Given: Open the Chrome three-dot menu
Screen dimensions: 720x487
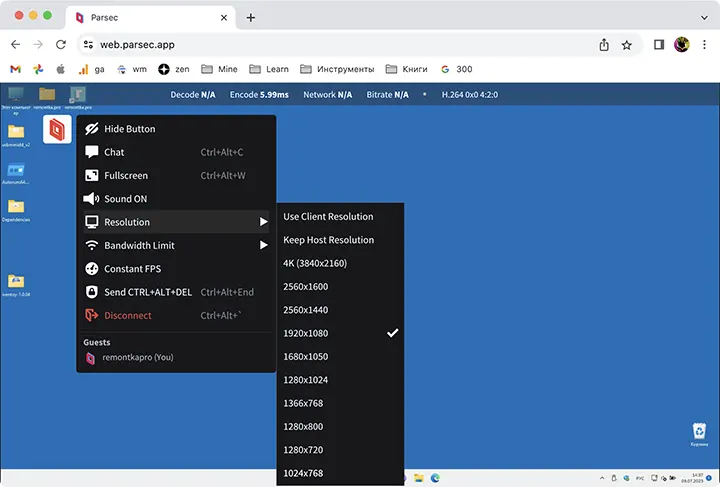Looking at the screenshot, I should coord(704,45).
